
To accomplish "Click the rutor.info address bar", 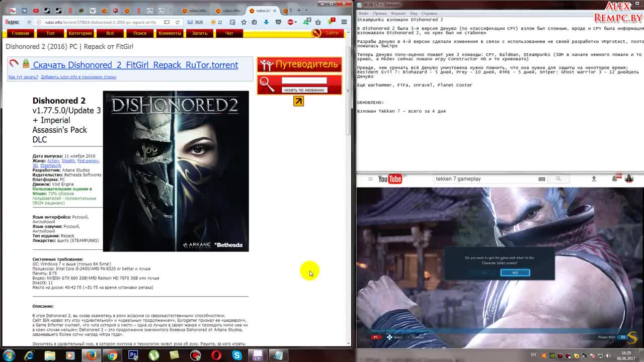I will pos(101,22).
